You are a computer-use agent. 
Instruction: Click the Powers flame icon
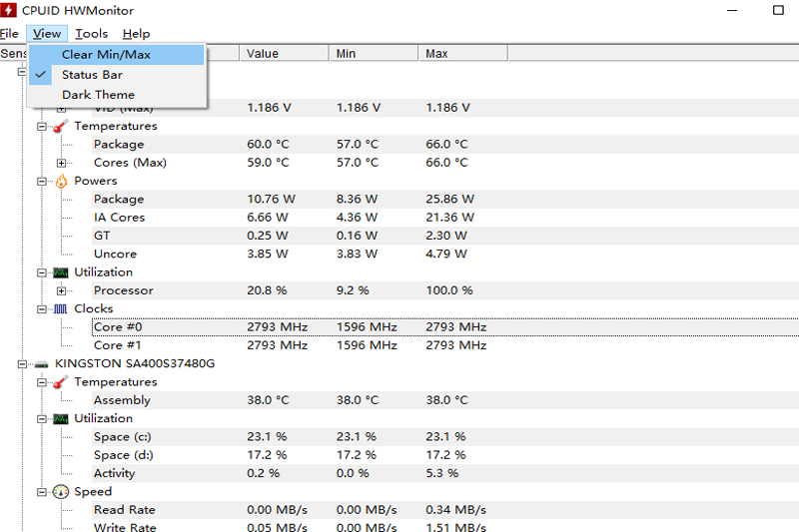[61, 182]
